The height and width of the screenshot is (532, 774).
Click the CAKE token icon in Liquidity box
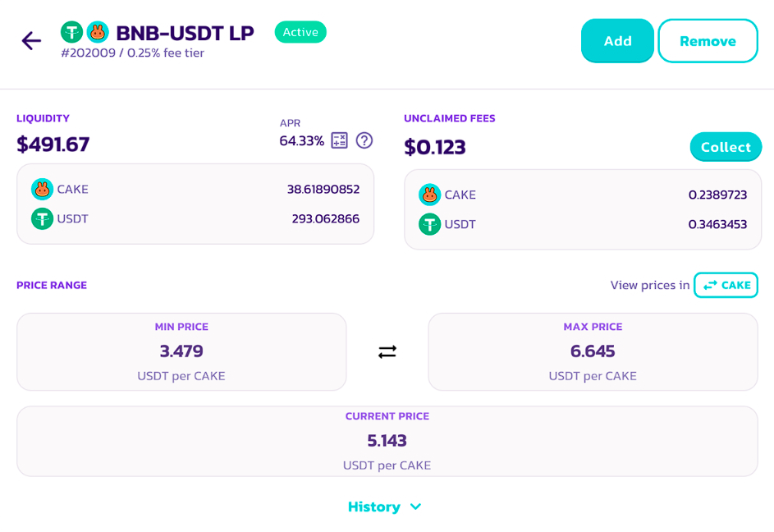click(42, 189)
